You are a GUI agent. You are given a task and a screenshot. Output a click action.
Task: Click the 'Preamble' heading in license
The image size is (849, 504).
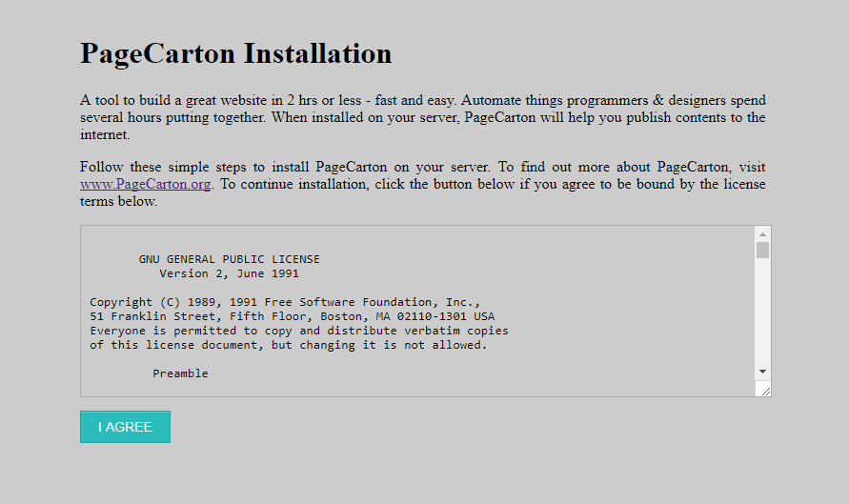[x=180, y=373]
